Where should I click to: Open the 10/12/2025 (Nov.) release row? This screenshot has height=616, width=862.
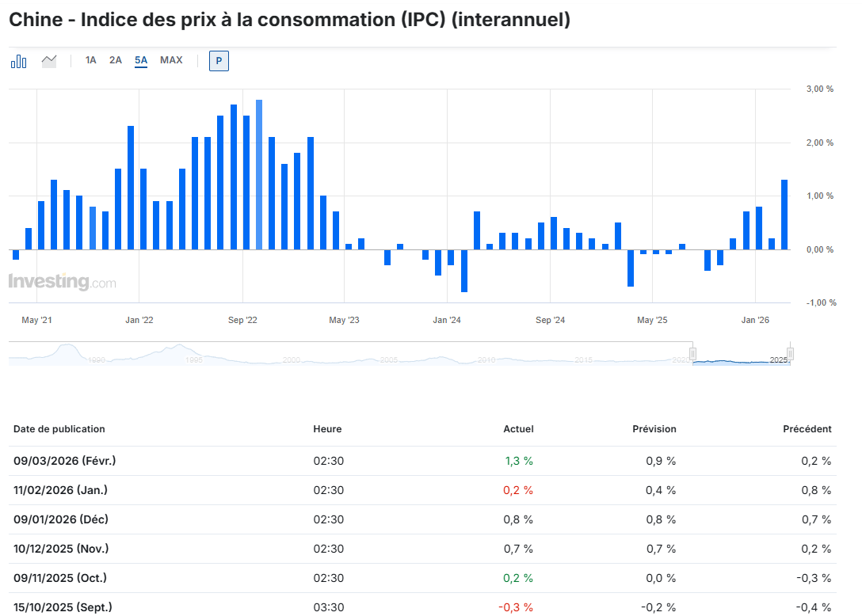pos(61,549)
